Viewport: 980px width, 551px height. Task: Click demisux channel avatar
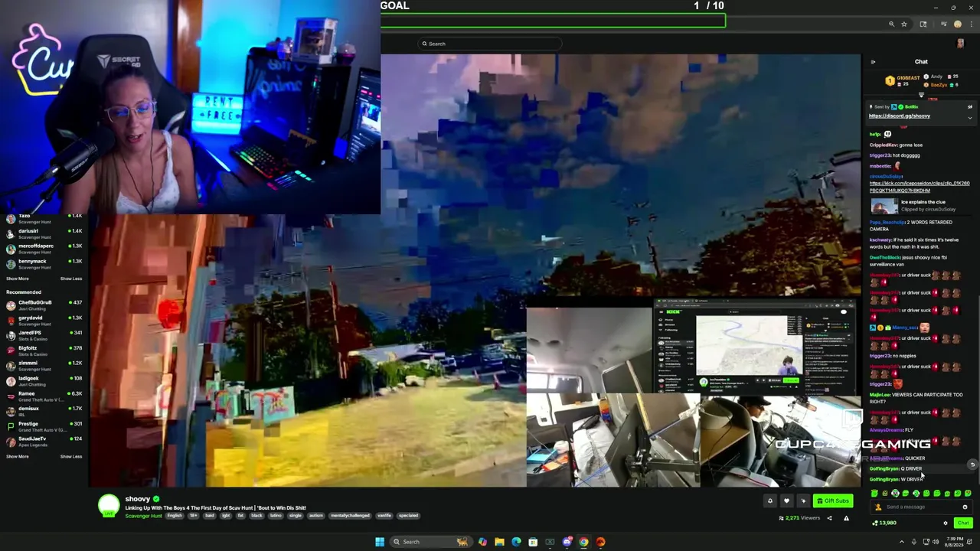coord(10,411)
